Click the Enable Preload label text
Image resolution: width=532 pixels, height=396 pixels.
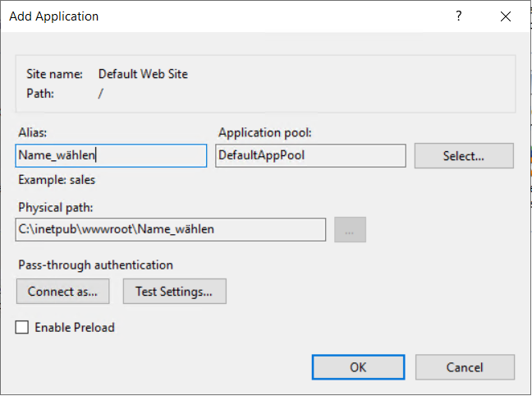point(75,328)
